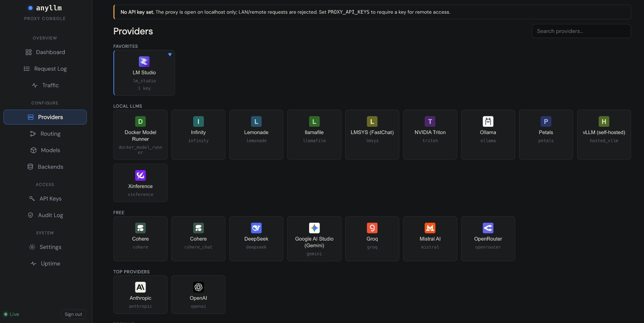Open Backends configuration

tap(45, 167)
